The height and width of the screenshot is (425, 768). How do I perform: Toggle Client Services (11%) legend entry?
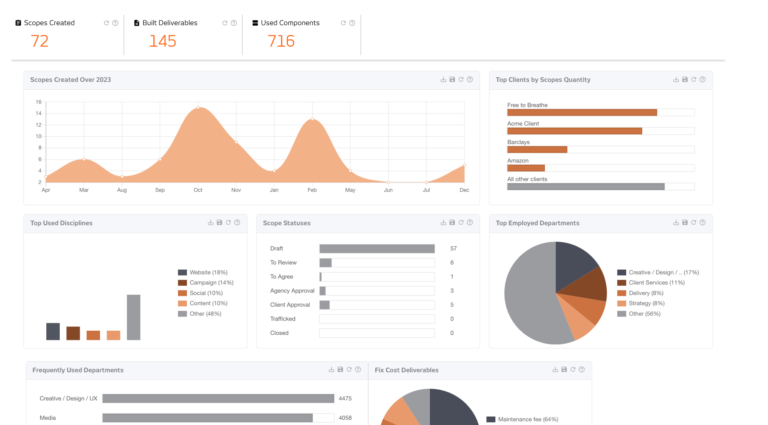(651, 283)
